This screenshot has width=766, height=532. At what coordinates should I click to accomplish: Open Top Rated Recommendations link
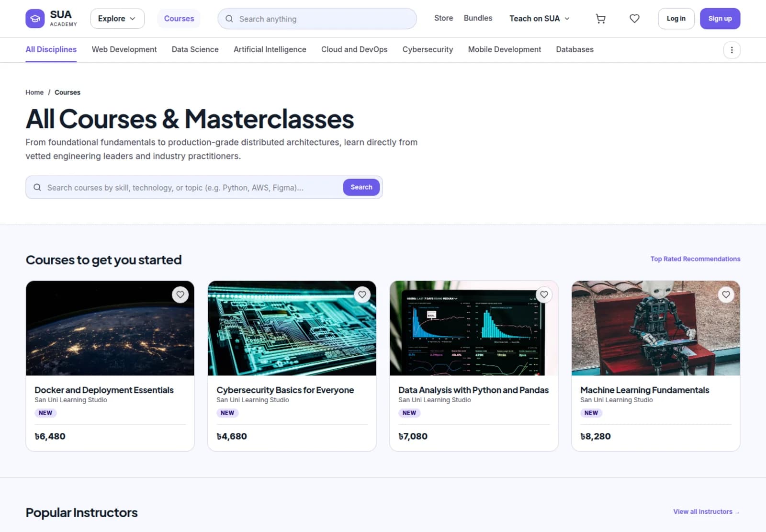(695, 259)
